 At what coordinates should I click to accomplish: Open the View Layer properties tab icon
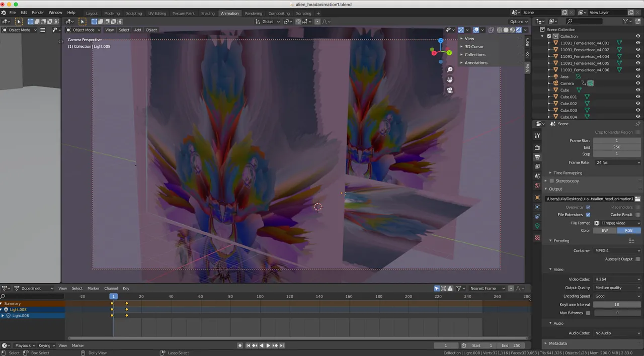537,166
